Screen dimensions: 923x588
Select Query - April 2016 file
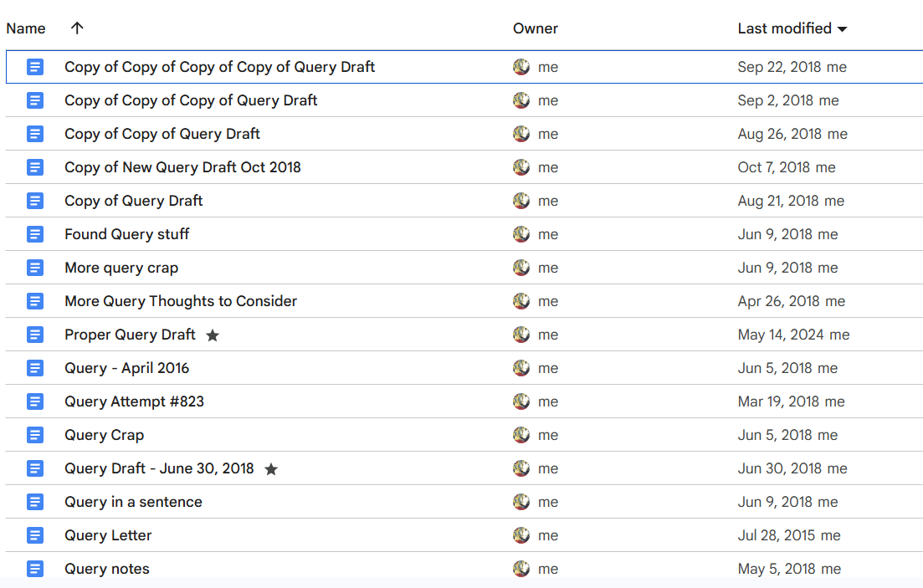(x=126, y=368)
